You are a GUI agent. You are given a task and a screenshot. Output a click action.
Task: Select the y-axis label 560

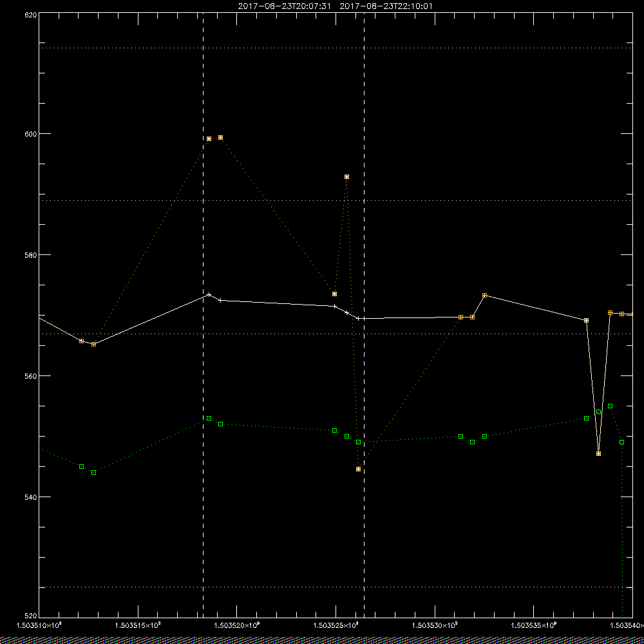(x=30, y=376)
